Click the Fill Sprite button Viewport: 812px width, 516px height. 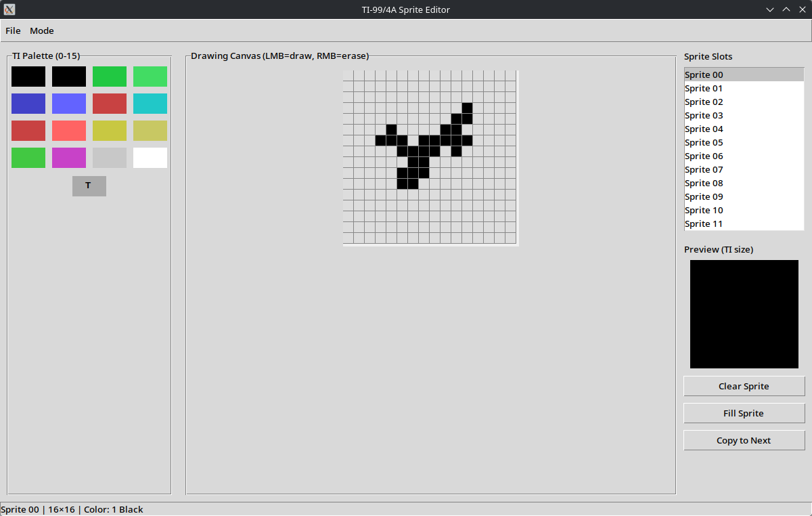click(744, 413)
